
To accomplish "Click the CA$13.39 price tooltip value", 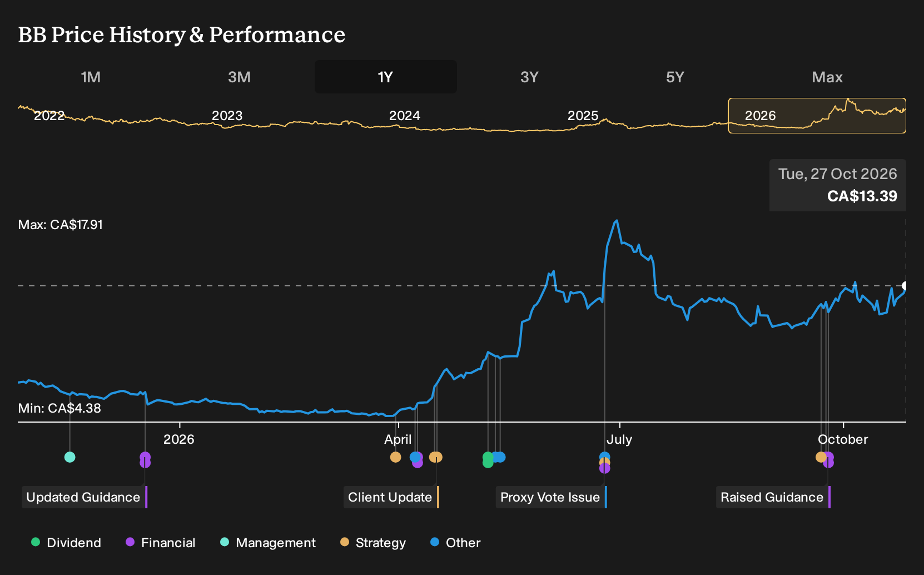I will click(x=862, y=196).
